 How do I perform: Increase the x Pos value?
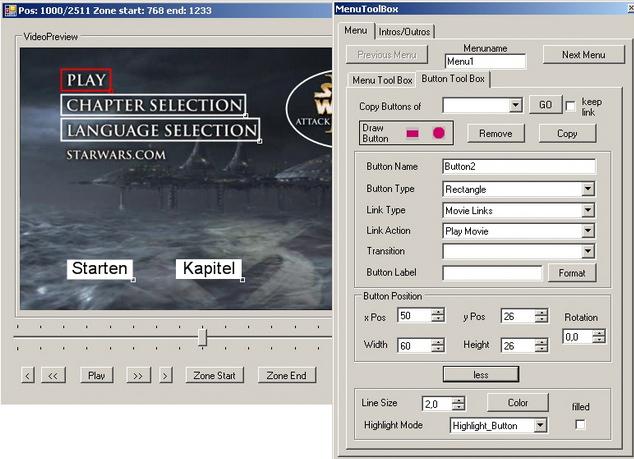tap(437, 312)
